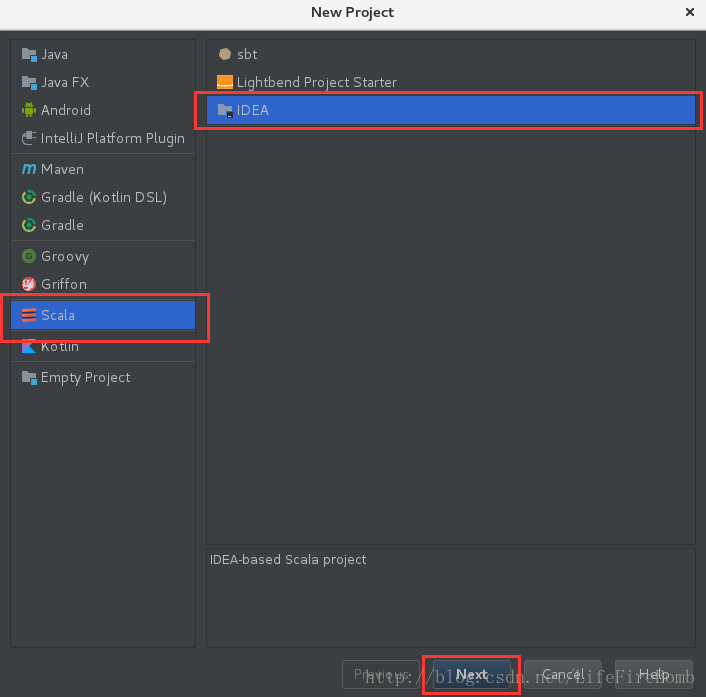Click the Gradle icon
706x697 pixels.
point(29,225)
